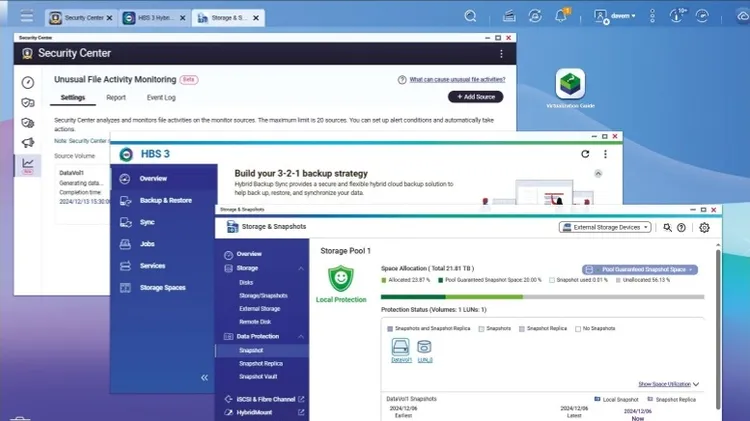Open Overview in HBS 3 sidebar
This screenshot has width=750, height=421.
click(x=164, y=178)
